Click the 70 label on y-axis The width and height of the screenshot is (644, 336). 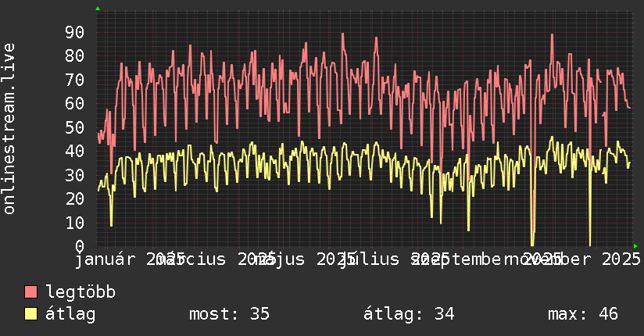click(x=75, y=80)
